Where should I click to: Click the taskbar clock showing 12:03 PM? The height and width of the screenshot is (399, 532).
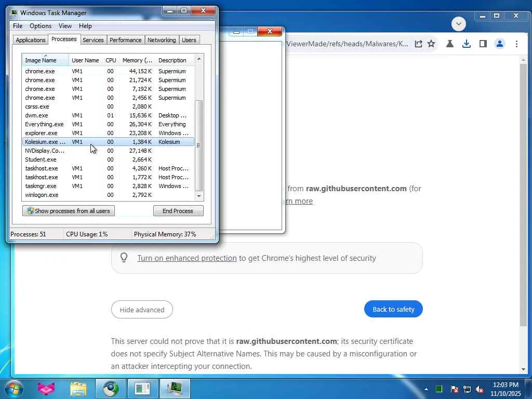tap(506, 389)
